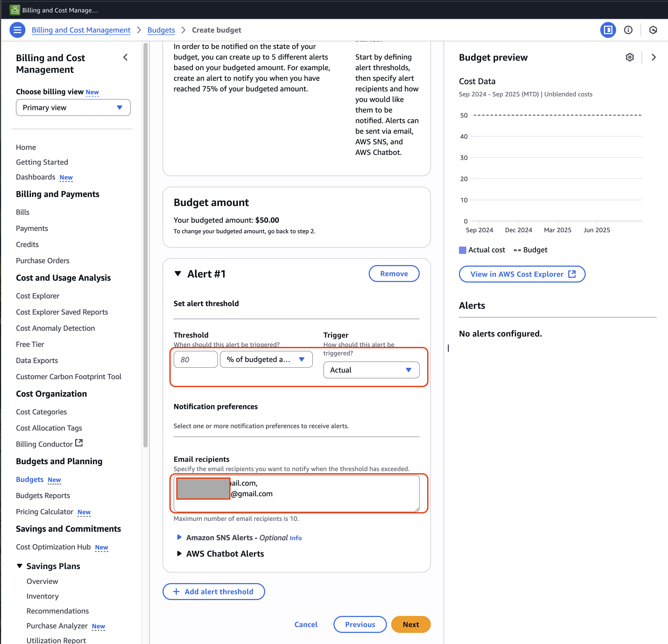The height and width of the screenshot is (644, 668).
Task: Open Cost Explorer in the sidebar
Action: pyautogui.click(x=38, y=296)
